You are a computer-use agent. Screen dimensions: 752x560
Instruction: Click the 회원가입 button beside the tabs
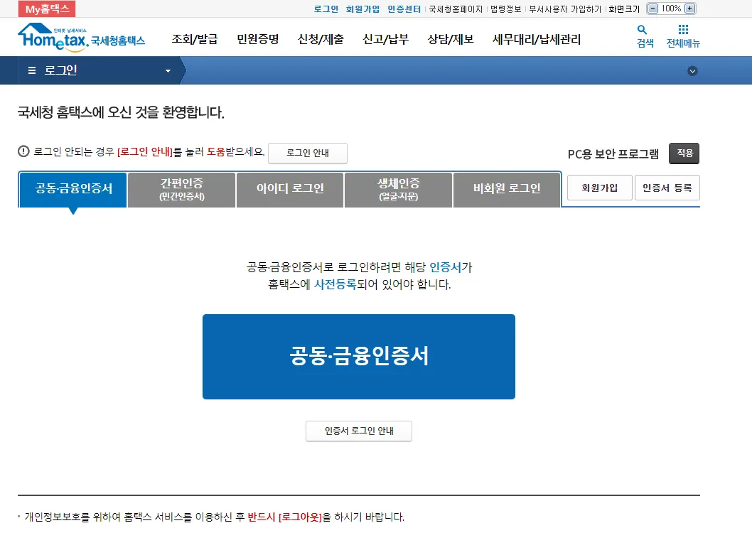click(x=599, y=188)
